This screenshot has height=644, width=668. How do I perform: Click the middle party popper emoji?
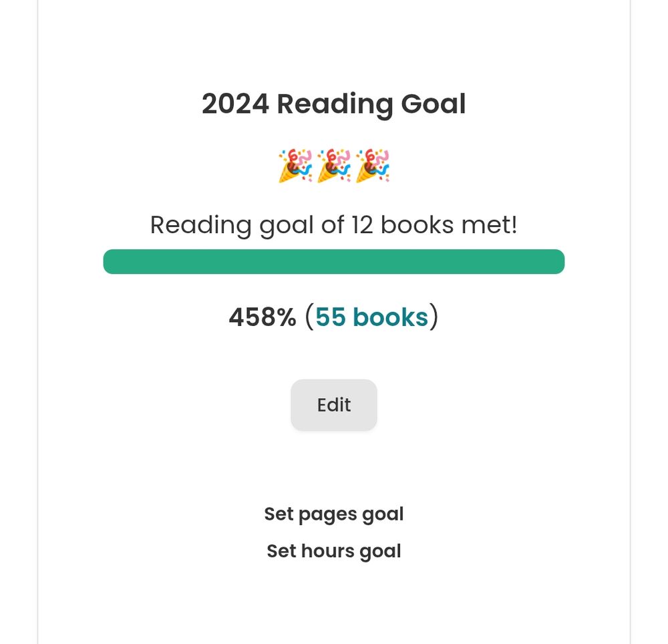(334, 166)
